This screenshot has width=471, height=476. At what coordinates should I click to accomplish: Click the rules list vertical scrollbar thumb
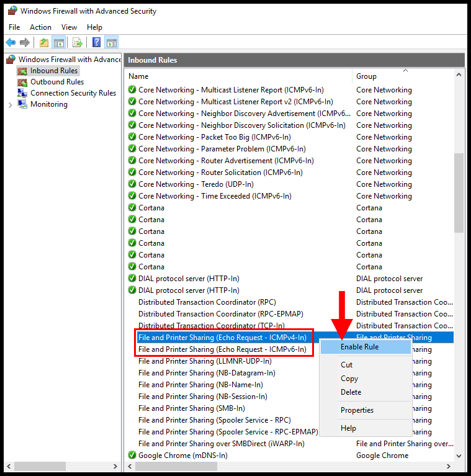tap(459, 193)
